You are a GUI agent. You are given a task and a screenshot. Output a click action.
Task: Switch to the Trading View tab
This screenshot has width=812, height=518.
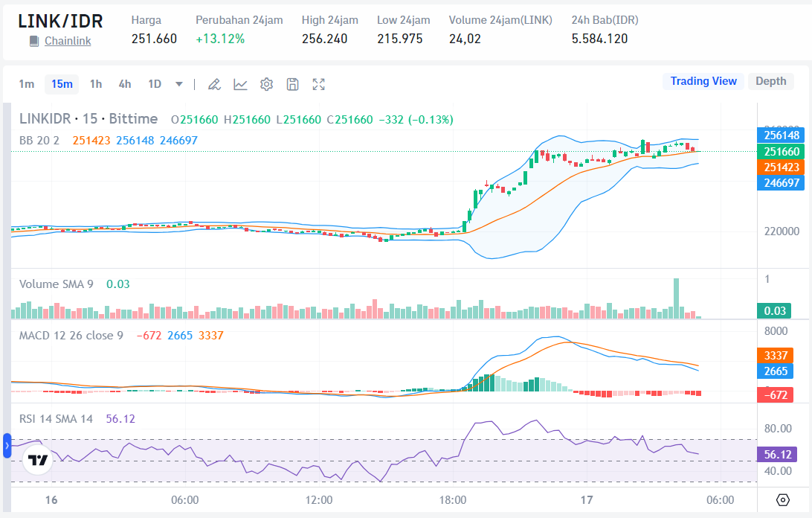(703, 81)
